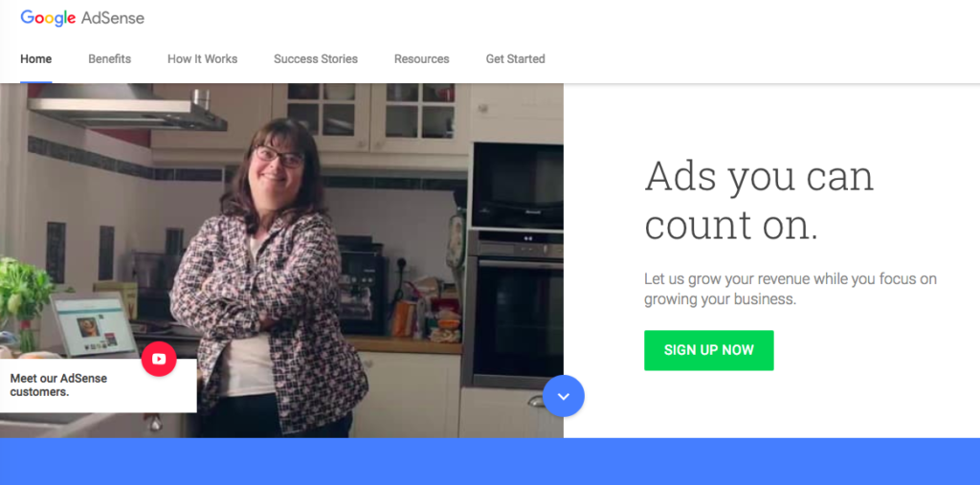Open the Success Stories tab

[x=316, y=59]
